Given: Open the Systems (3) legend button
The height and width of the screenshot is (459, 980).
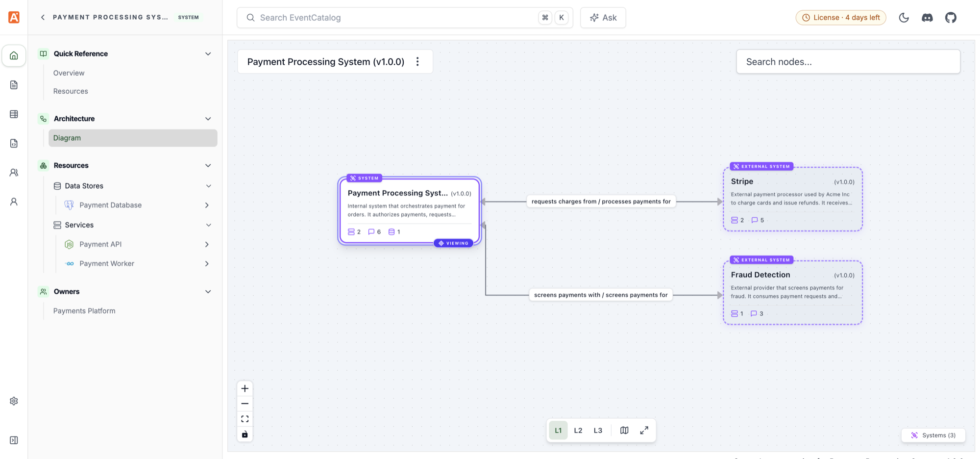Looking at the screenshot, I should tap(933, 435).
